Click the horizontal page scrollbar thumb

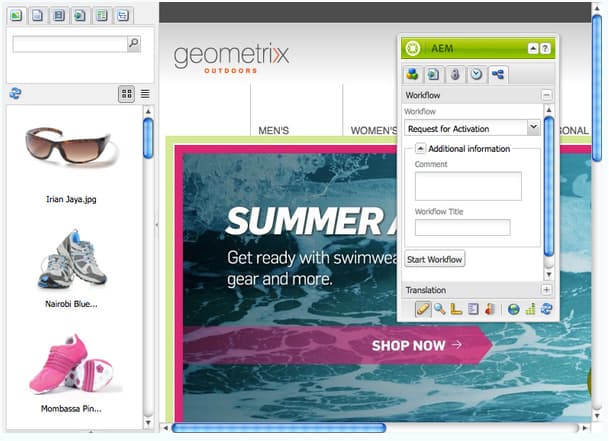tap(278, 428)
